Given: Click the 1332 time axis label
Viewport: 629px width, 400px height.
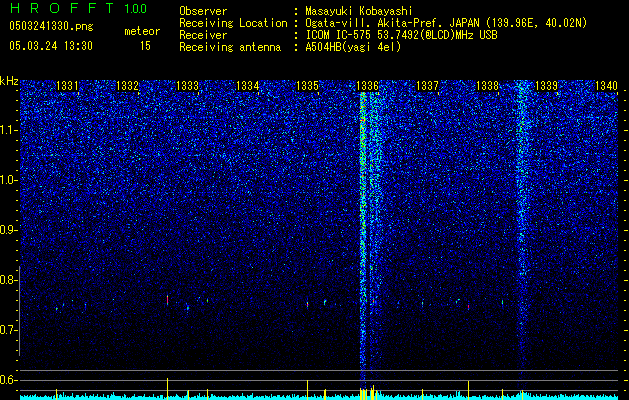Looking at the screenshot, I should tap(127, 85).
